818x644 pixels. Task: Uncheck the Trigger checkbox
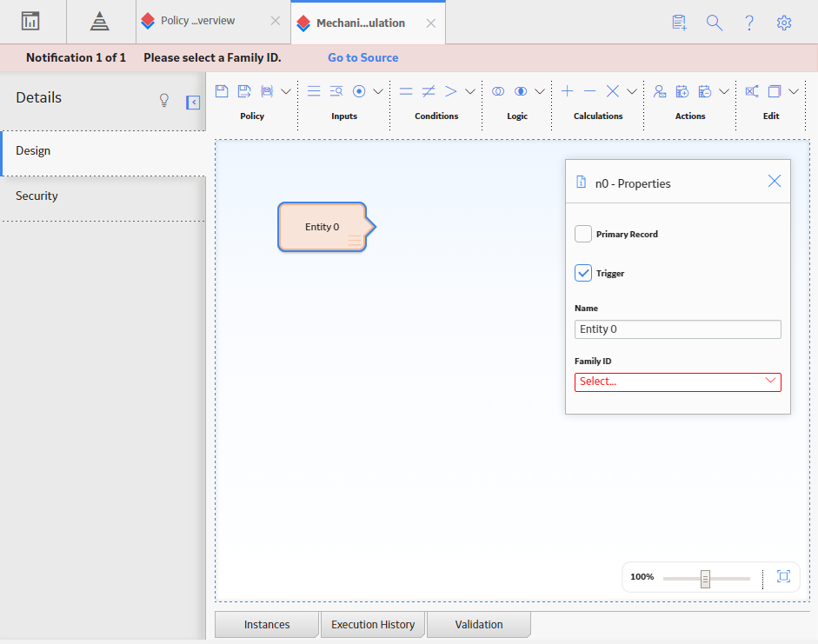pyautogui.click(x=583, y=273)
